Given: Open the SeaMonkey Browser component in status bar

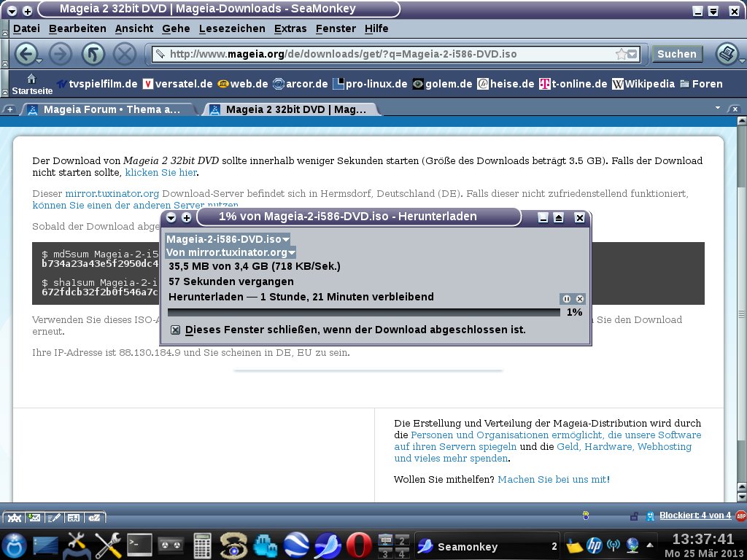Looking at the screenshot, I should tap(15, 518).
